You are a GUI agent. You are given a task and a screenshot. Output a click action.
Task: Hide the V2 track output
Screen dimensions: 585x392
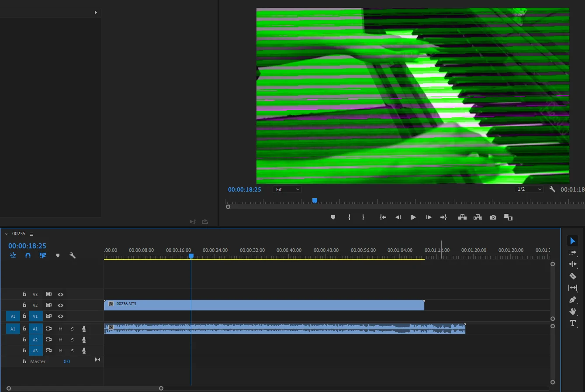[x=61, y=305]
